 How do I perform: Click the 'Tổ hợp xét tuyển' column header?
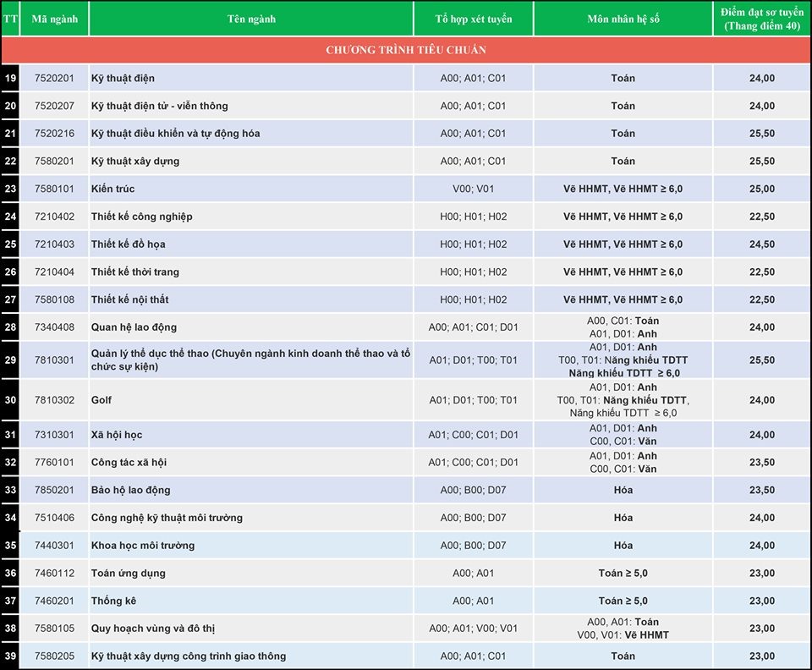pyautogui.click(x=474, y=19)
